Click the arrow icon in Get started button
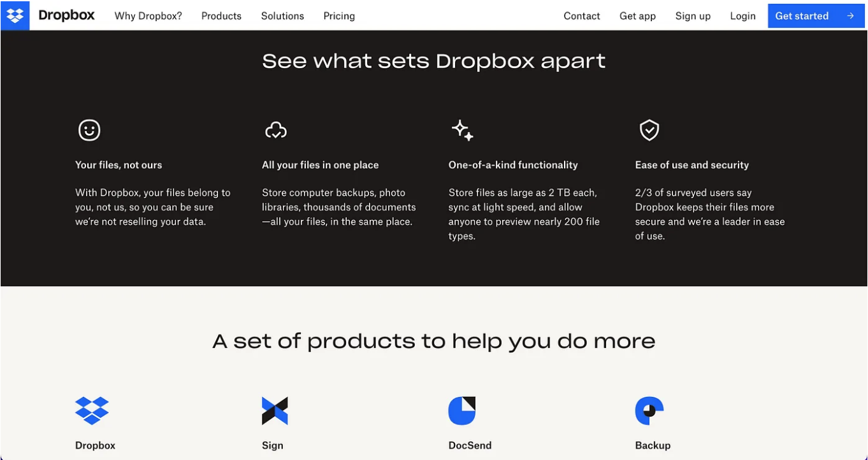Viewport: 868px width, 460px height. pos(850,16)
